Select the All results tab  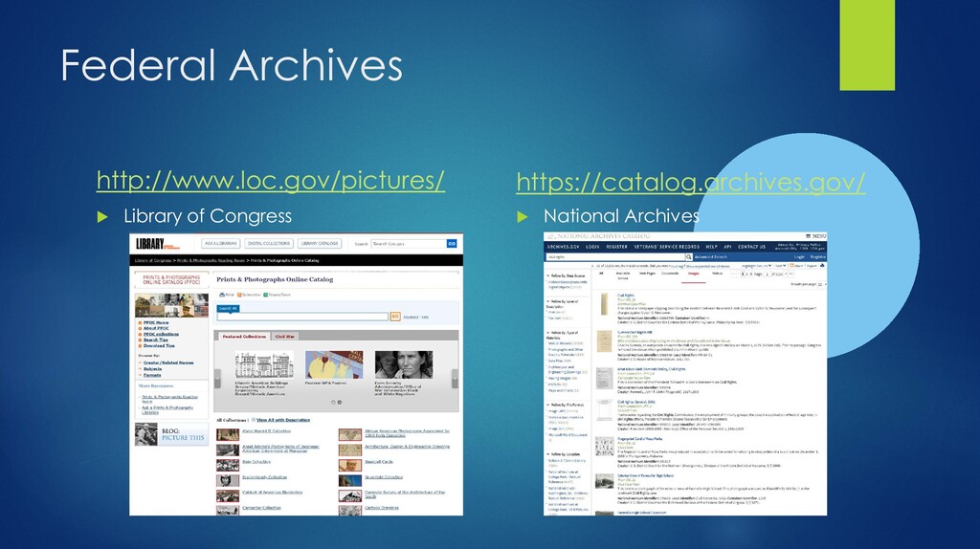pos(601,273)
